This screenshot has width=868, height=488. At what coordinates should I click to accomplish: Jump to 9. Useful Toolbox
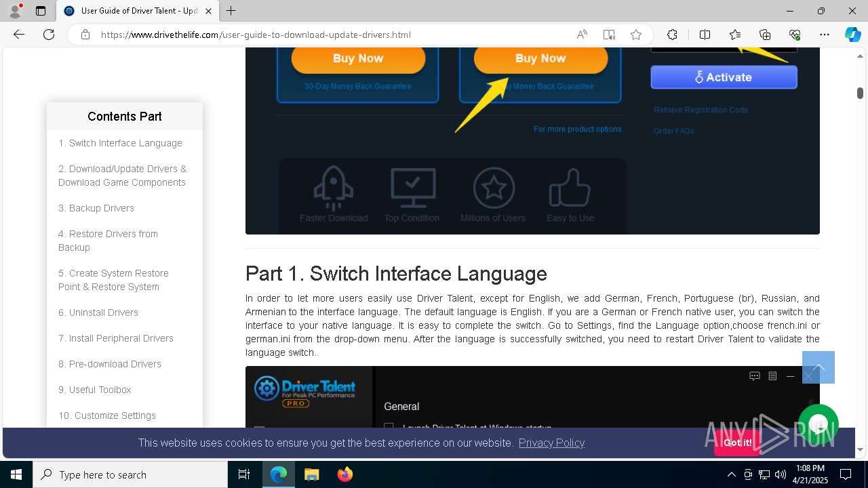click(x=95, y=390)
